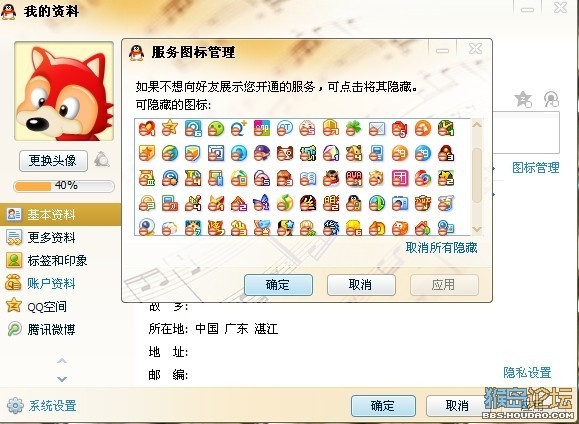Hide the envelope mail service icon
Viewport: 579px width, 424px height.
377,129
